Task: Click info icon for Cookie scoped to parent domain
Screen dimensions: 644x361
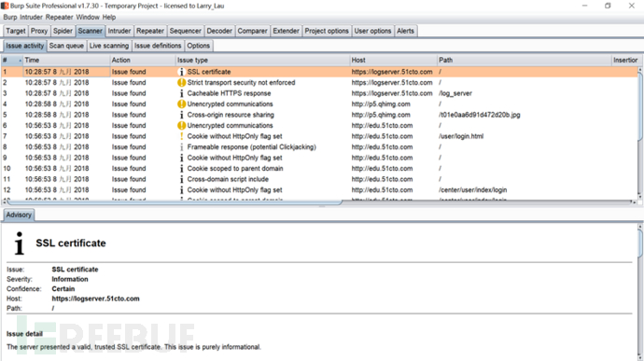Action: (182, 169)
